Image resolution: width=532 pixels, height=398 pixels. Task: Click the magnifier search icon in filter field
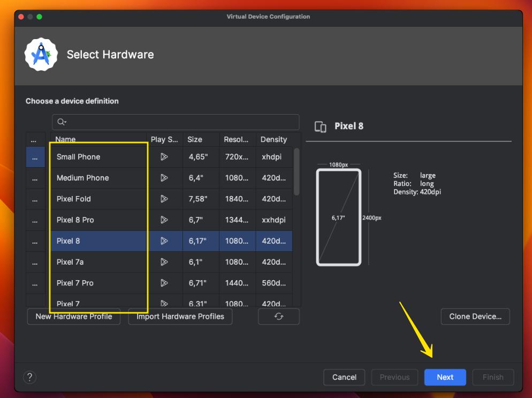62,122
